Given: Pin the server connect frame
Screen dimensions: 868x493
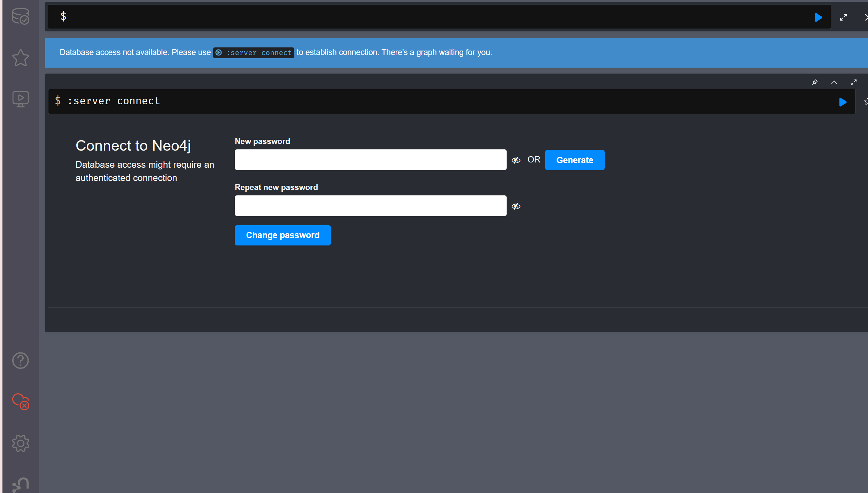Looking at the screenshot, I should click(814, 83).
